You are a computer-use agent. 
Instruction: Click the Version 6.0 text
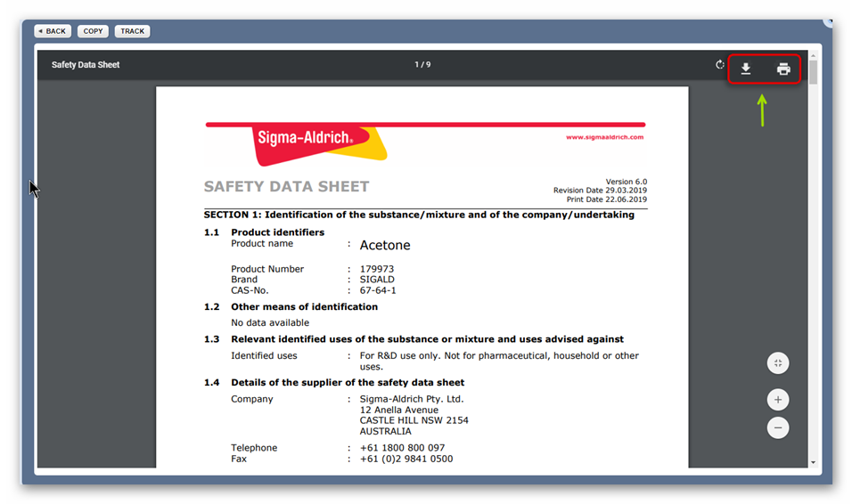[x=626, y=182]
